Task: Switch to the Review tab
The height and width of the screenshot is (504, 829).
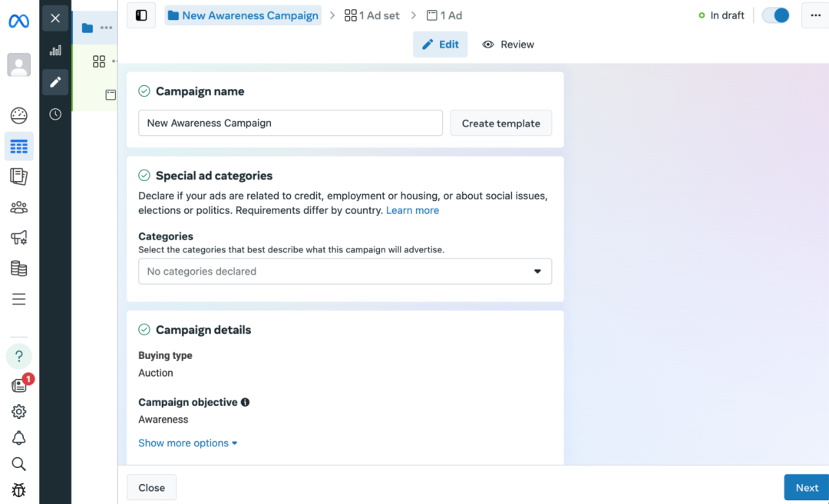Action: (508, 44)
